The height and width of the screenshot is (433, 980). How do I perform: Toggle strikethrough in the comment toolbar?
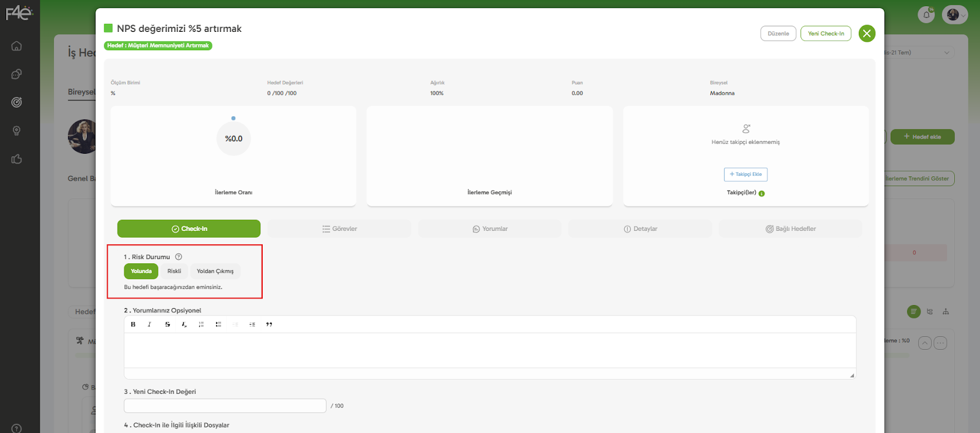(x=167, y=325)
